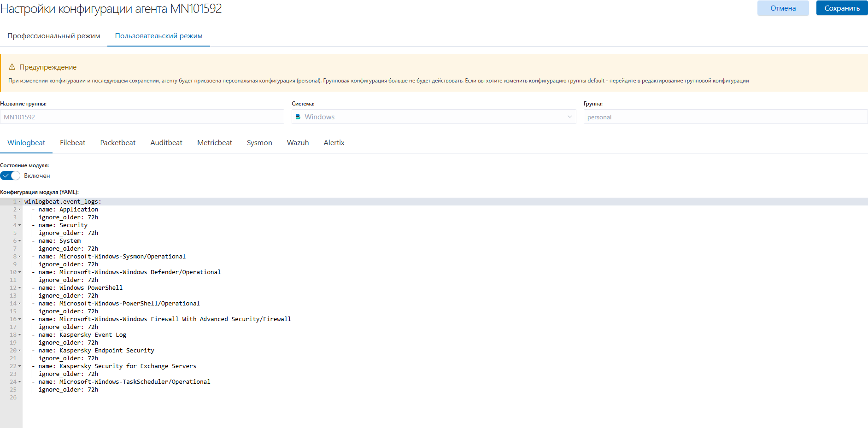This screenshot has width=868, height=428.
Task: Open the Система Windows dropdown
Action: [434, 117]
